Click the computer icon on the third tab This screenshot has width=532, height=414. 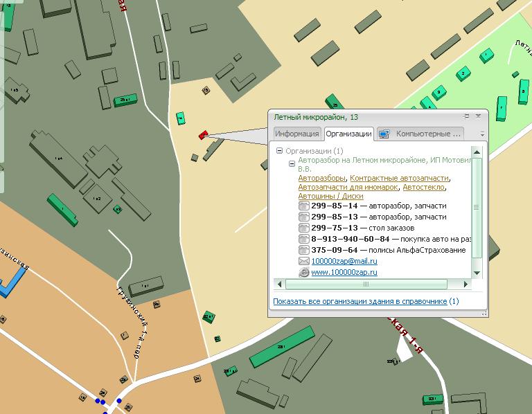pyautogui.click(x=384, y=134)
